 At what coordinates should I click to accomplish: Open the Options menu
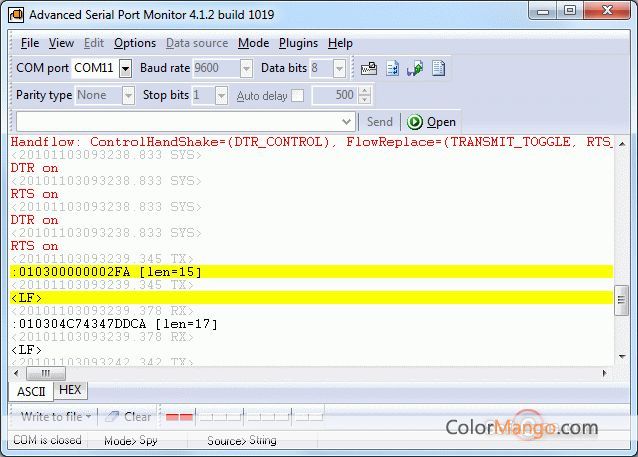click(x=135, y=43)
